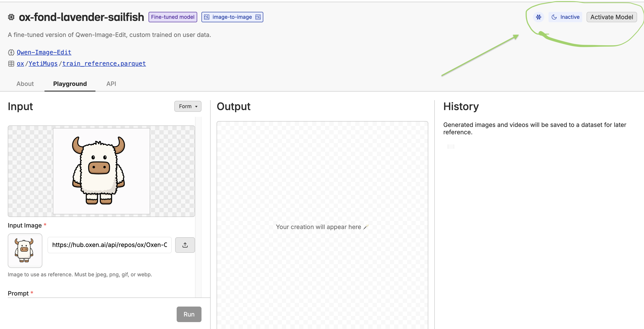644x329 pixels.
Task: Switch to the About tab
Action: (25, 84)
